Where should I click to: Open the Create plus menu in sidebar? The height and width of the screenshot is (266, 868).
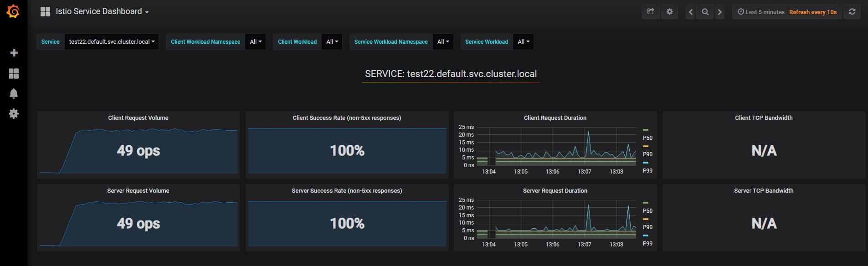tap(14, 53)
